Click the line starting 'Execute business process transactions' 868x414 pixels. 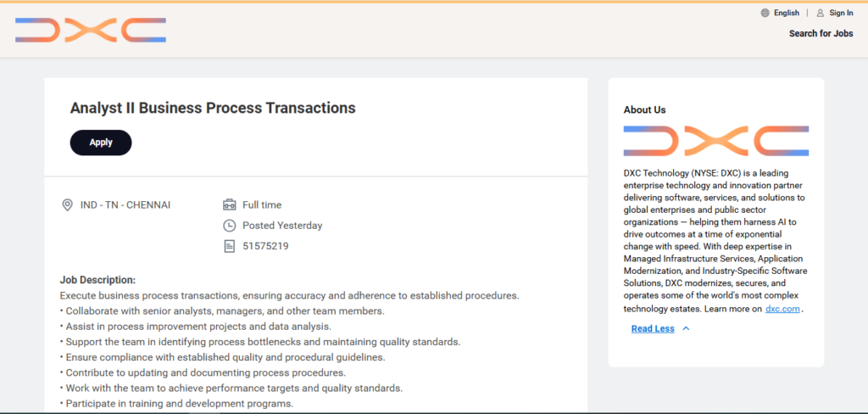[290, 295]
